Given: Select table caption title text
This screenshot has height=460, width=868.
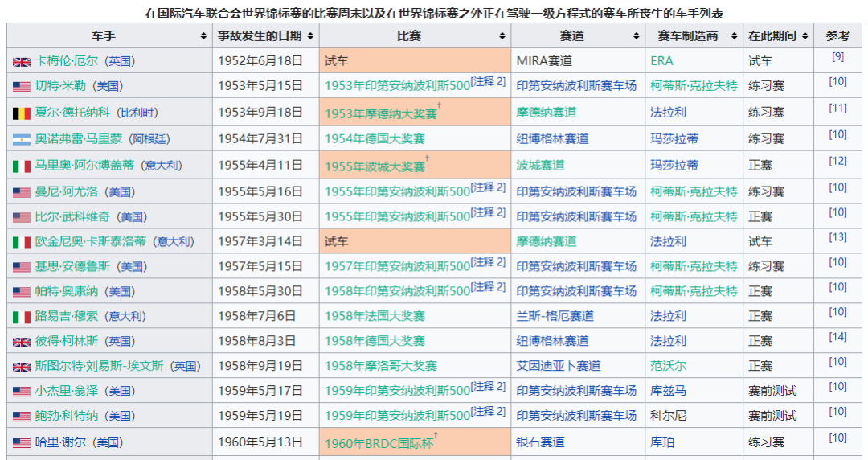Looking at the screenshot, I should (434, 13).
